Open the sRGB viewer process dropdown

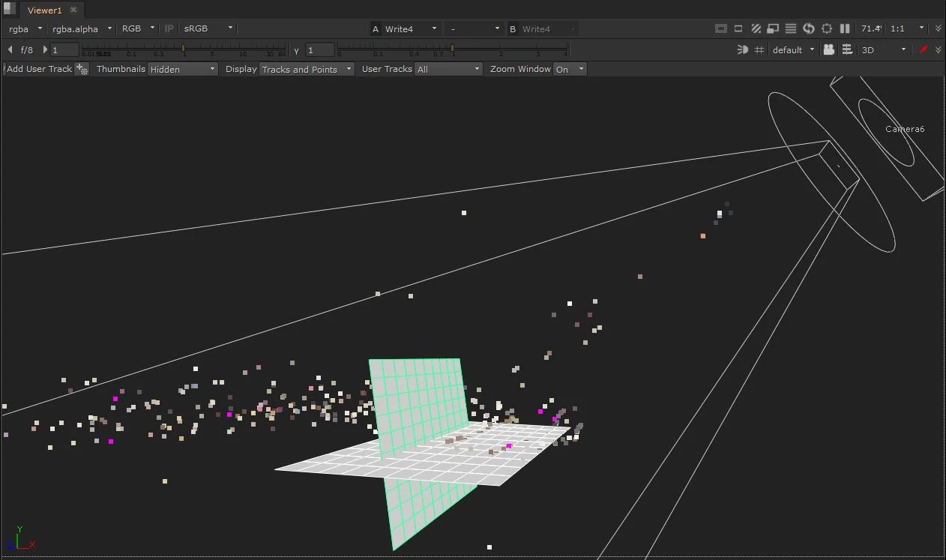pos(208,28)
